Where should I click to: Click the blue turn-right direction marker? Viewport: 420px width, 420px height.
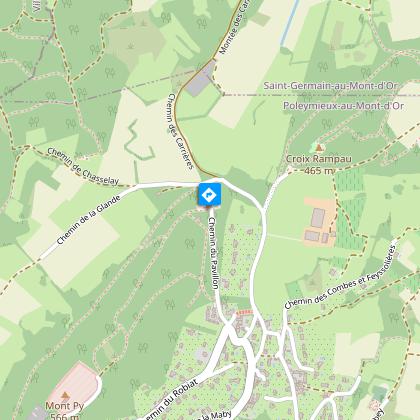[x=209, y=194]
